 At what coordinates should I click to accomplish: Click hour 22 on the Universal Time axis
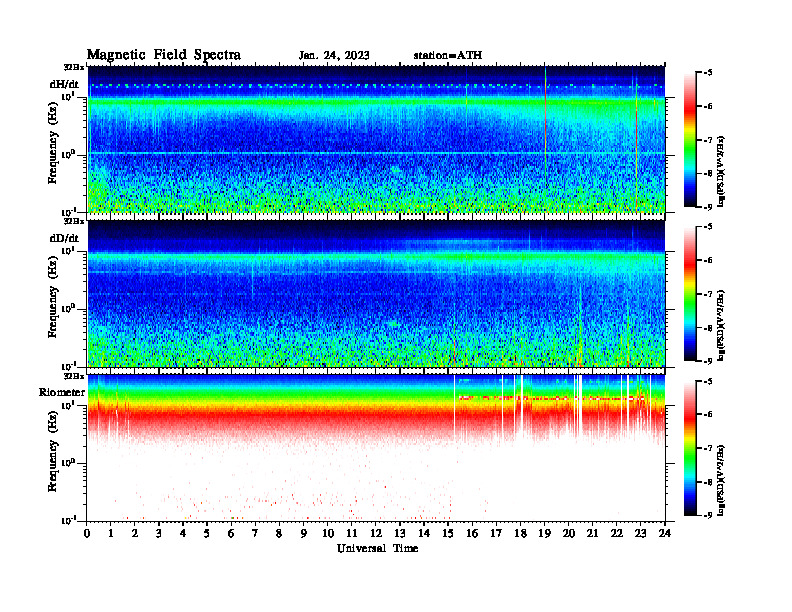click(x=617, y=533)
